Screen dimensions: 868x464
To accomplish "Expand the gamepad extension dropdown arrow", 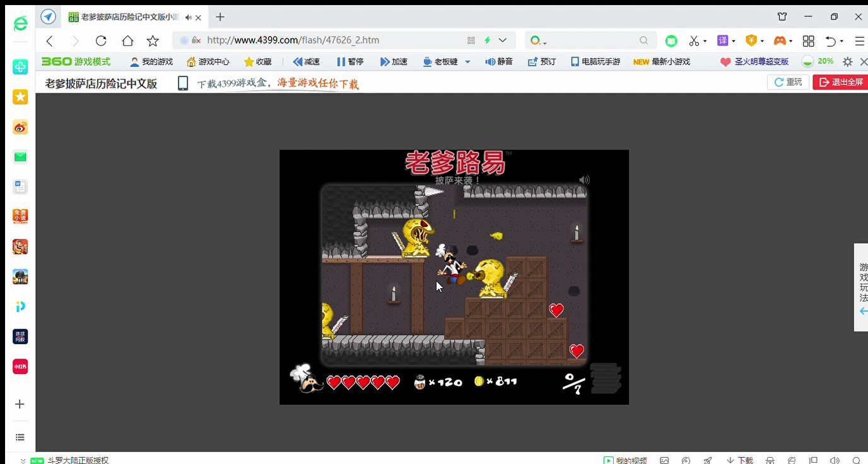I will coord(791,42).
